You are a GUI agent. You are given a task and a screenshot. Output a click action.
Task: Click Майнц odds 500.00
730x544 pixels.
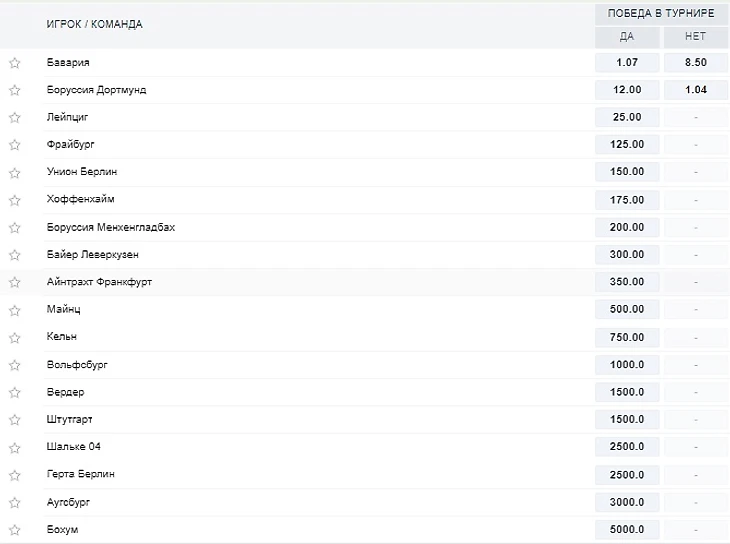point(627,309)
